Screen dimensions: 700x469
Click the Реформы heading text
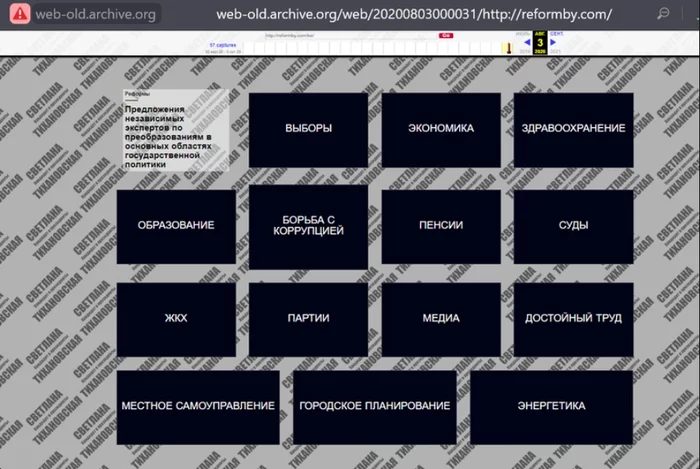coord(137,94)
